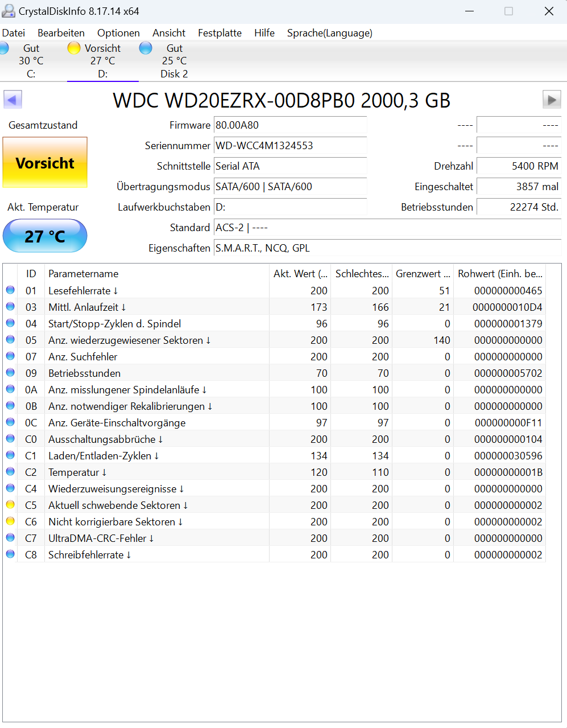
Task: Click dot of Anz. wiederzugewiesener Sektoren row
Action: pos(10,339)
